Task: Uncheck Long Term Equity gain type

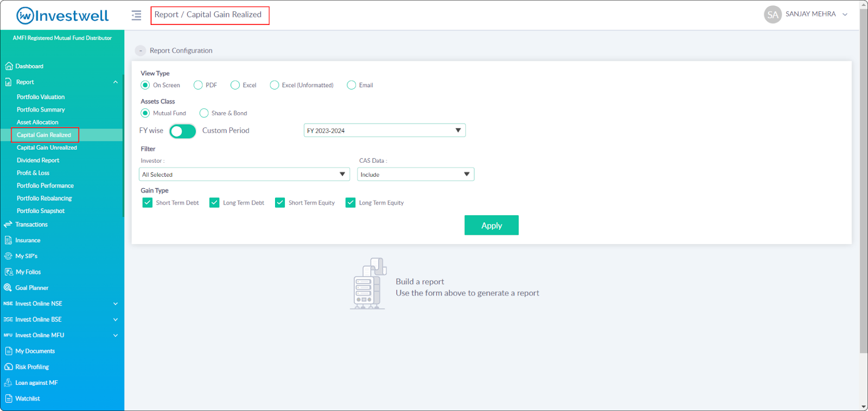Action: (350, 203)
